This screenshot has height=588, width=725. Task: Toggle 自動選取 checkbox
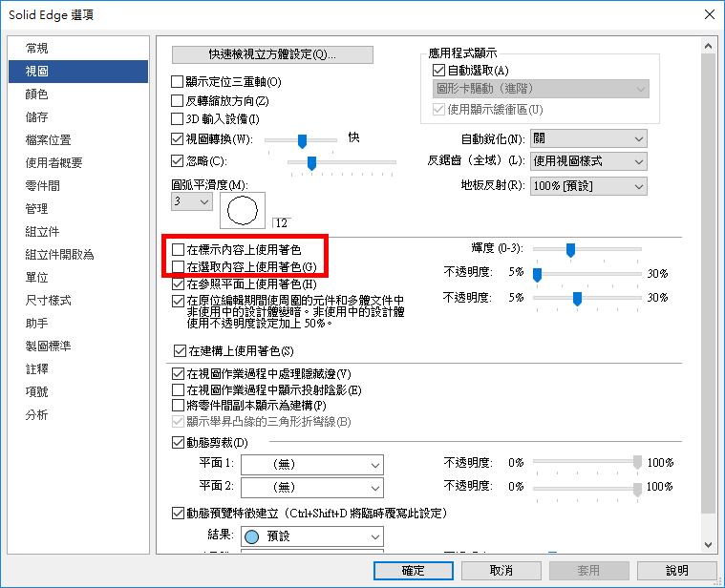[438, 71]
